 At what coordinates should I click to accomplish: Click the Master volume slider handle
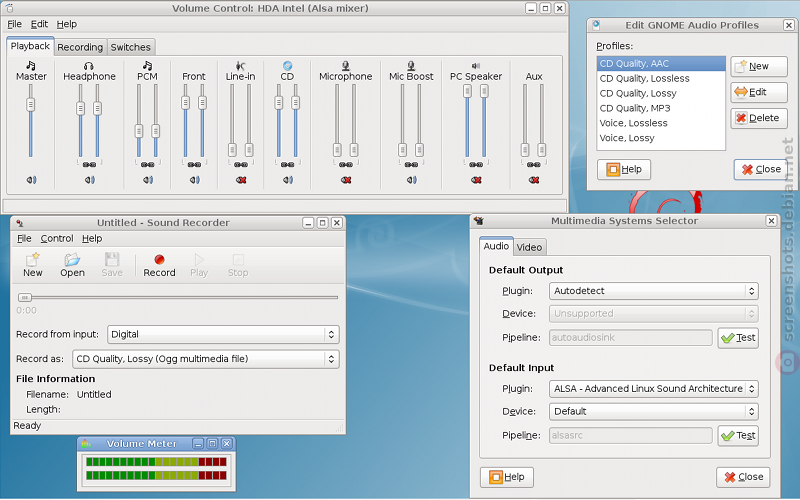(31, 105)
